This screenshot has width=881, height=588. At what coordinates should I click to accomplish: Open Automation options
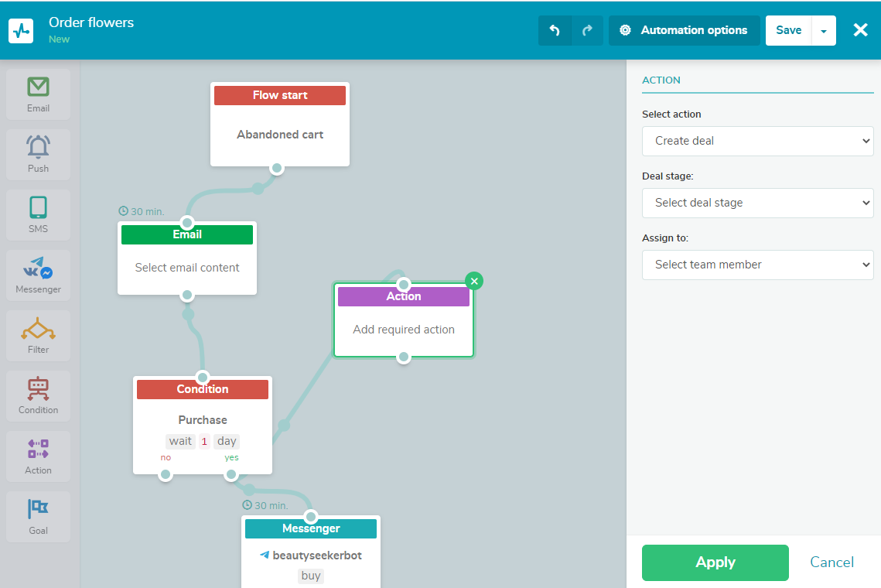(684, 30)
